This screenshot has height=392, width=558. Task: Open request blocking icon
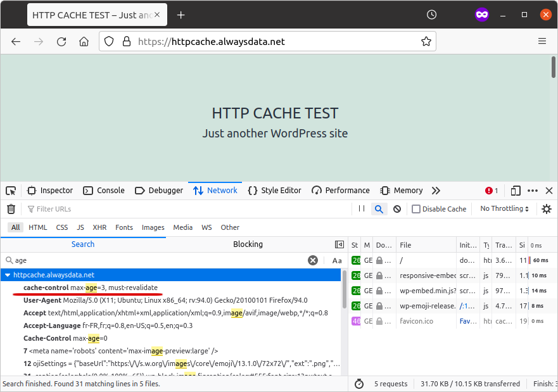pos(397,209)
